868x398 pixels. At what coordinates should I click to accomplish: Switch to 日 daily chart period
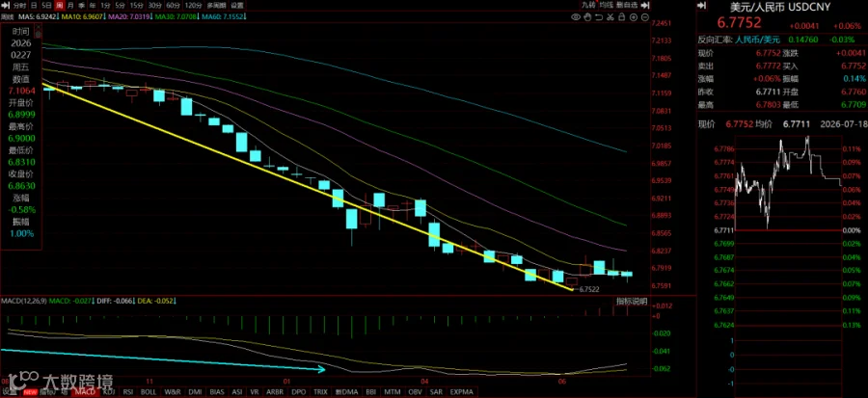(x=34, y=5)
